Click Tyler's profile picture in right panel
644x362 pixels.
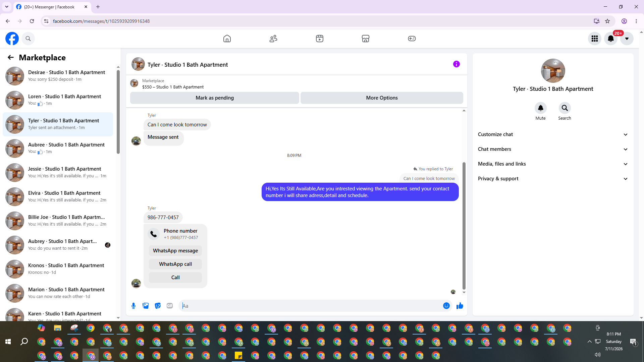click(553, 71)
